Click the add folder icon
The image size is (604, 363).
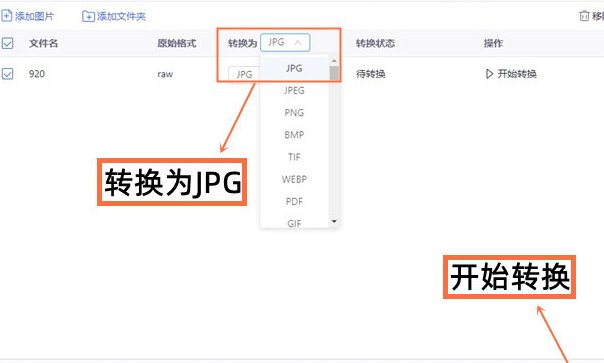88,16
